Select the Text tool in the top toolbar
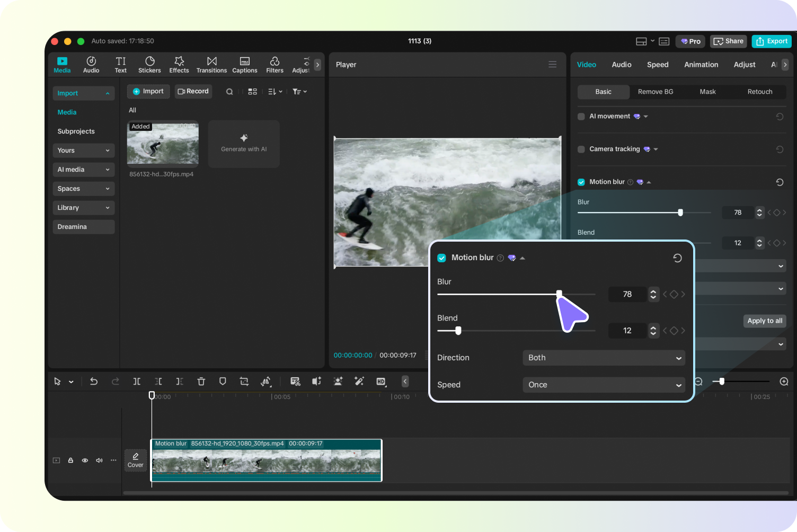797x532 pixels. 120,64
